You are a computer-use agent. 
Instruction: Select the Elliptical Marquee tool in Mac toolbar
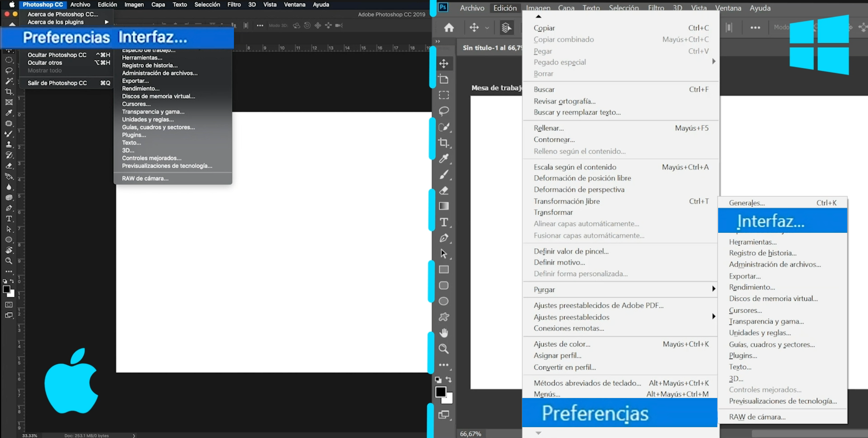click(9, 60)
